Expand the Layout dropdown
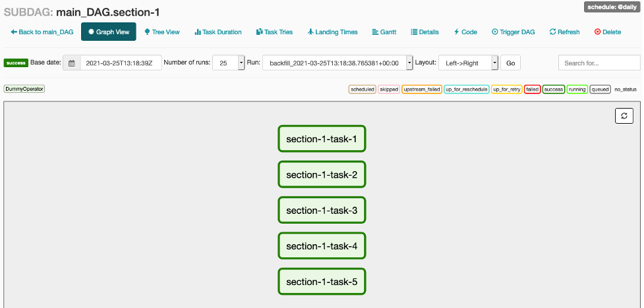The image size is (644, 308). [494, 63]
